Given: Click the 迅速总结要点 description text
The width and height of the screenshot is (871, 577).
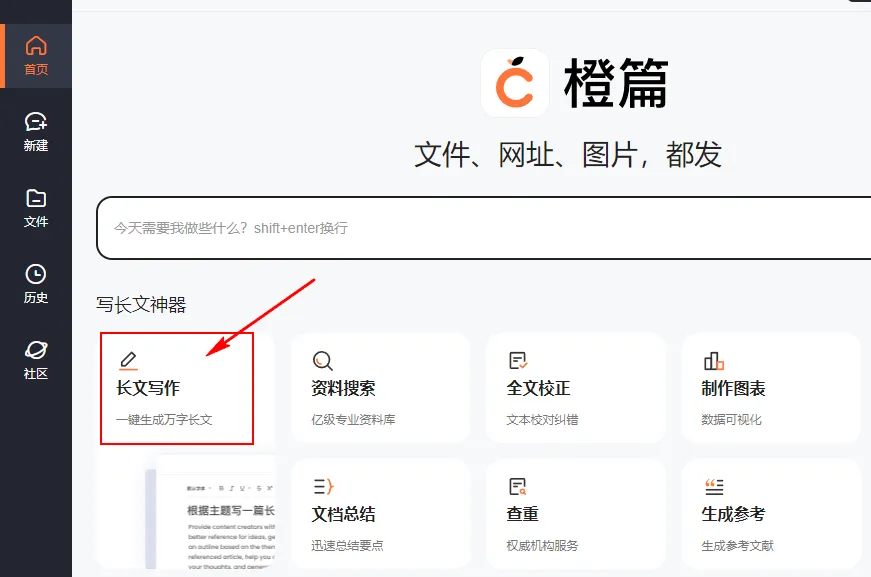Looking at the screenshot, I should (x=347, y=546).
